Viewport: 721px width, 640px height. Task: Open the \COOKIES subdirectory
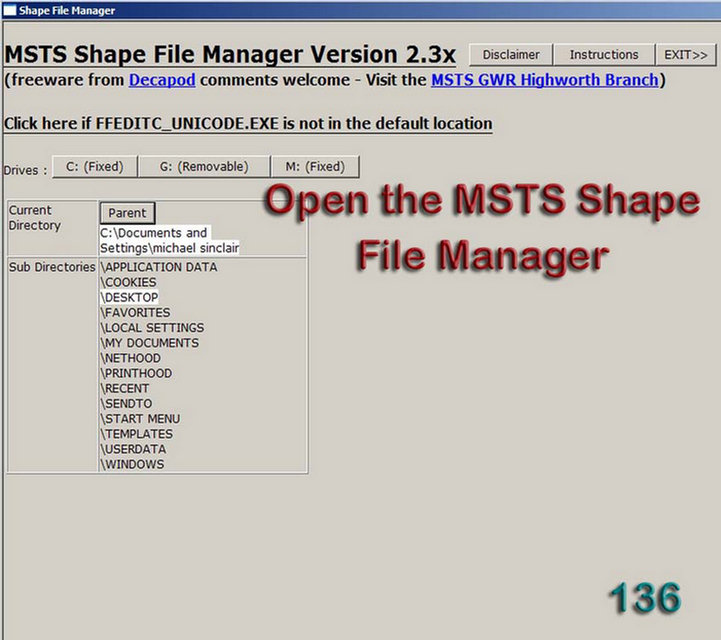coord(128,282)
